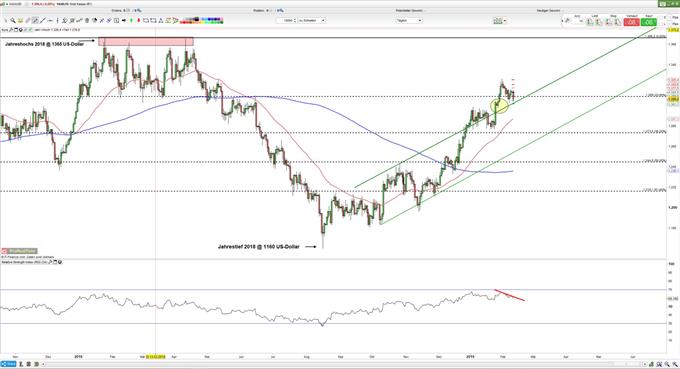Select the trend line drawing tool
The height and width of the screenshot is (369, 680).
pos(42,20)
